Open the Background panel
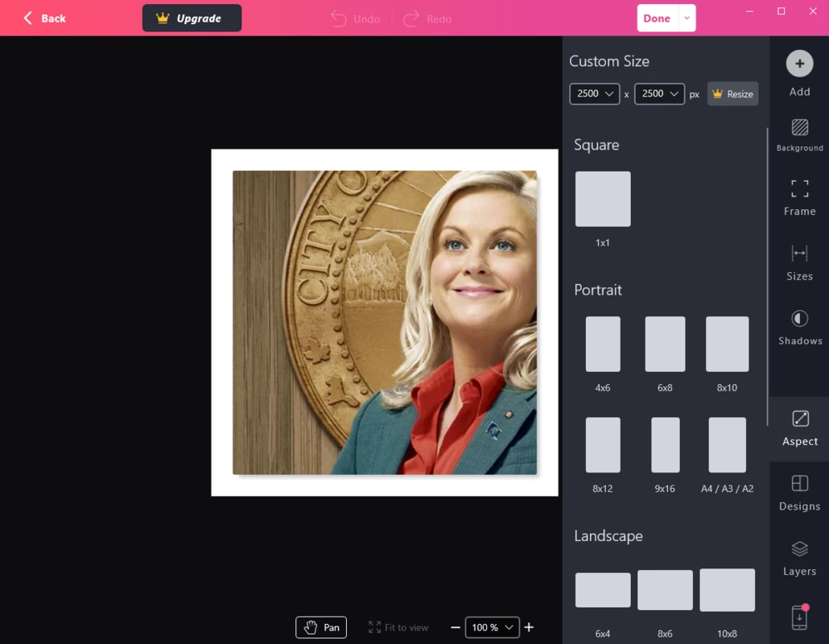 tap(799, 134)
